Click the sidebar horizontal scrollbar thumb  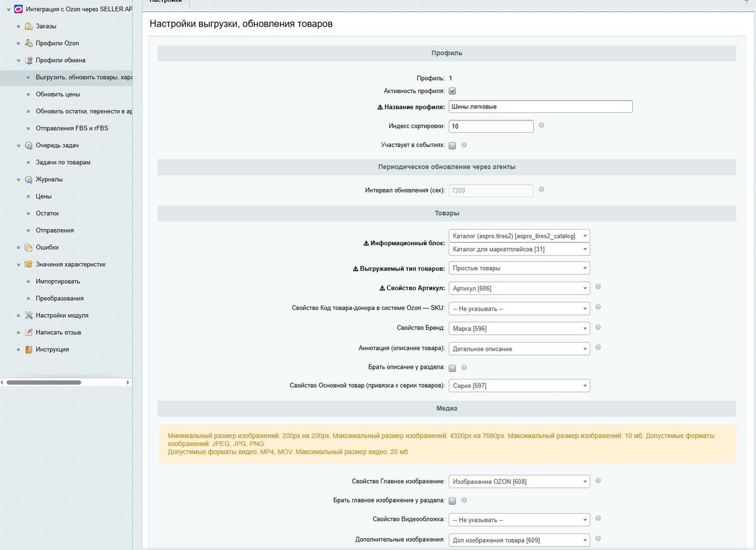pyautogui.click(x=44, y=382)
